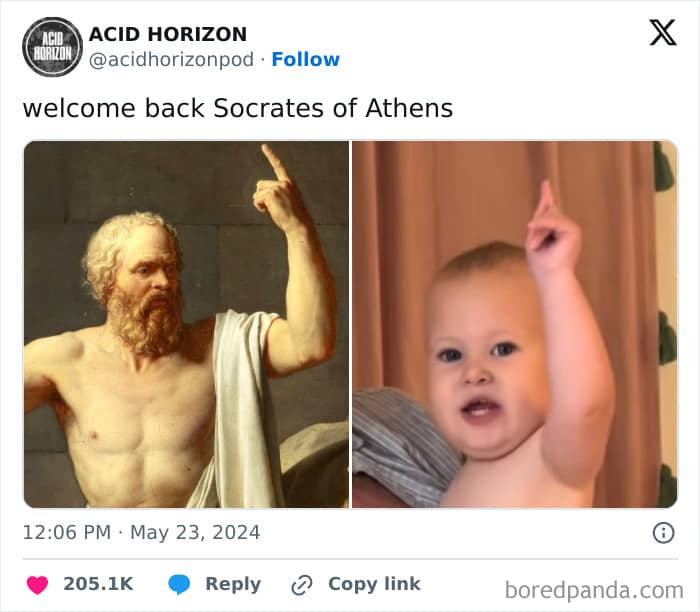
Task: Follow the acidhorizonpod account
Action: (305, 59)
